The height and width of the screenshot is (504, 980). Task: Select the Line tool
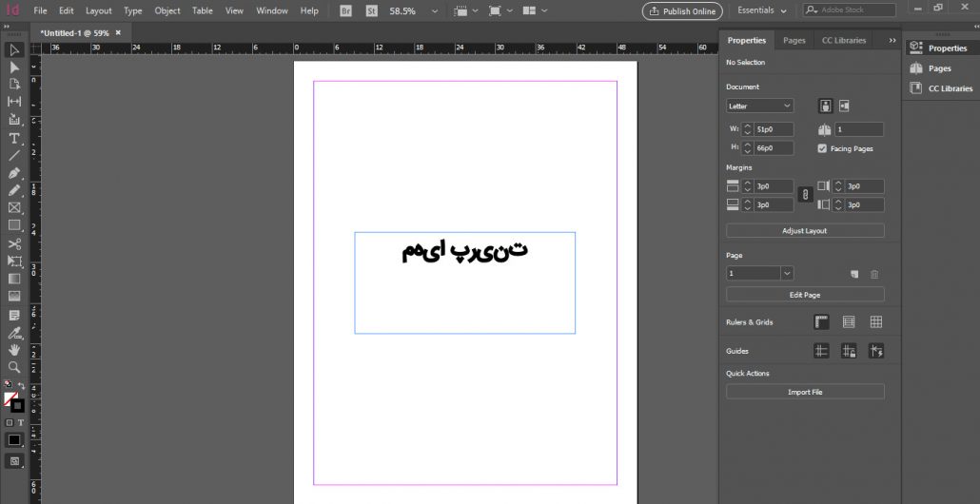(14, 156)
